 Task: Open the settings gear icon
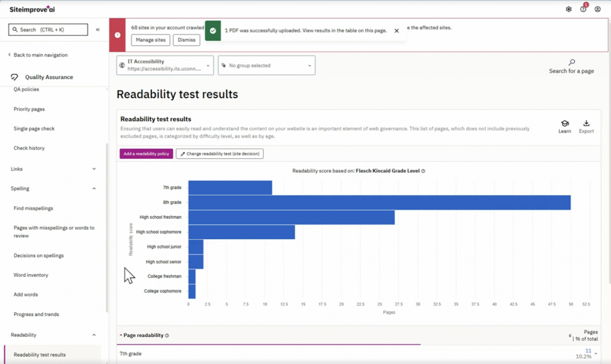pos(569,9)
